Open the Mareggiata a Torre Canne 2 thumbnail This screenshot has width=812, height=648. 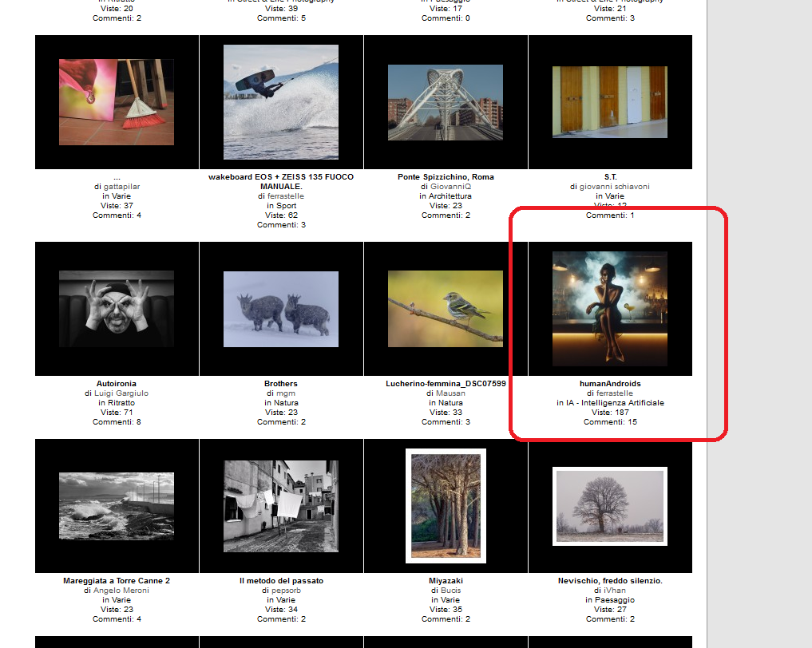(x=117, y=506)
